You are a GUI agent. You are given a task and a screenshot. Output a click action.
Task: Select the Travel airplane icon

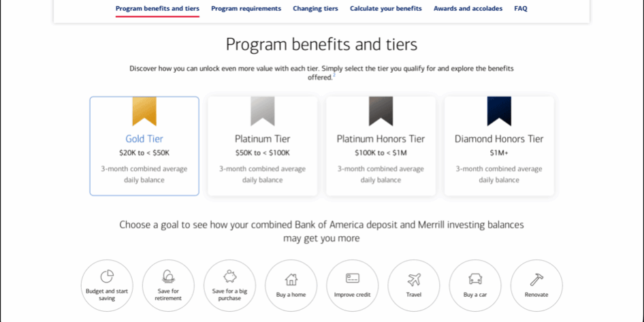click(414, 279)
